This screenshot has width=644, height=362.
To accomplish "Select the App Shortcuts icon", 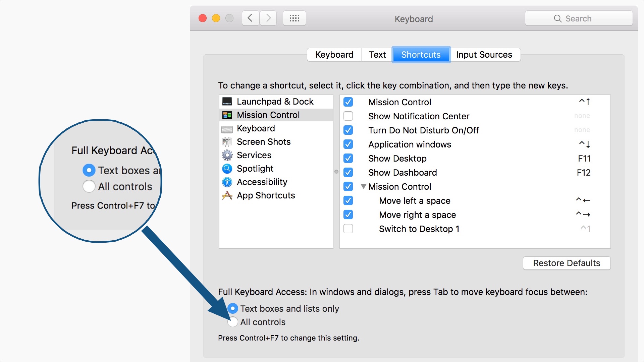I will coord(227,195).
